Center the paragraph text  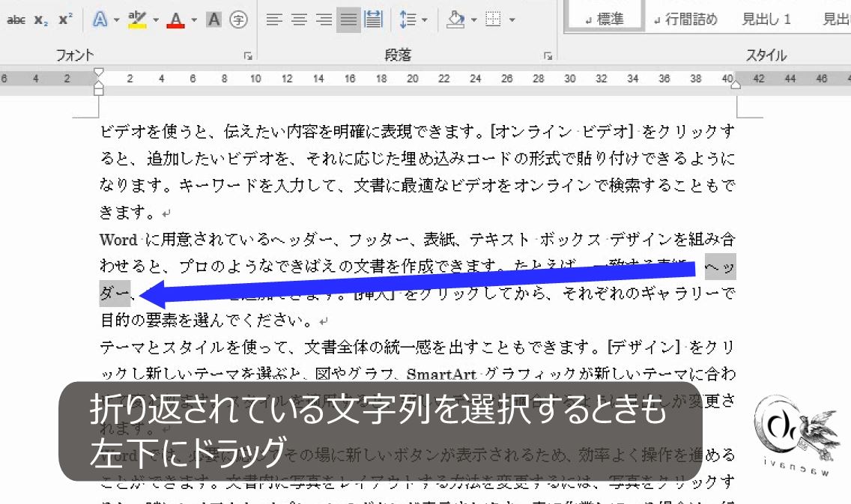point(299,20)
